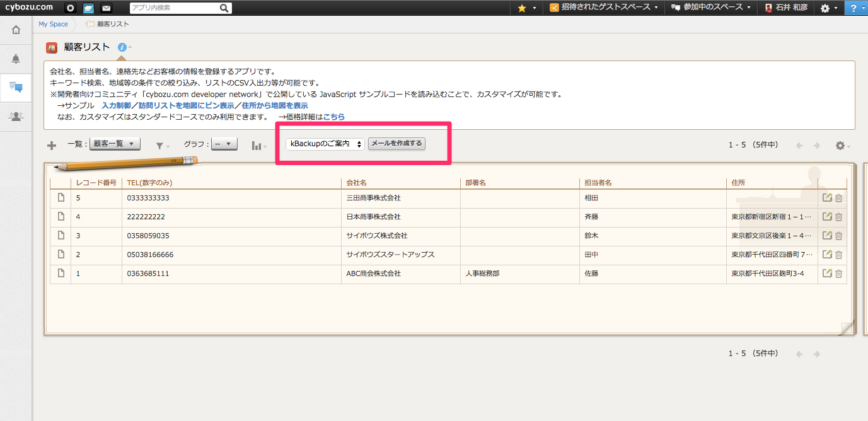Open the kBackupのご案内 template dropdown
The image size is (868, 421).
325,144
